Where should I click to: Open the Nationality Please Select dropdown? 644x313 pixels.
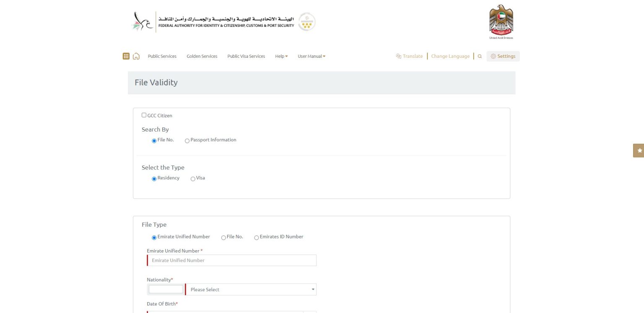[x=250, y=289]
